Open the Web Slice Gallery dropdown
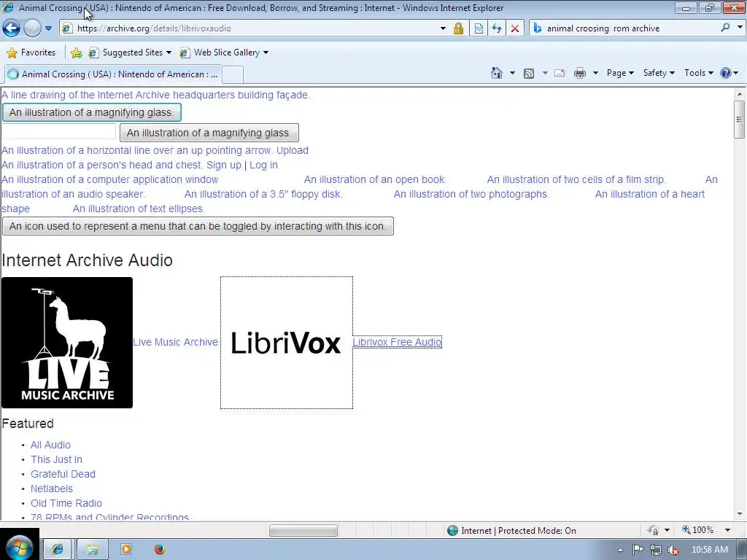The height and width of the screenshot is (560, 747). click(225, 52)
